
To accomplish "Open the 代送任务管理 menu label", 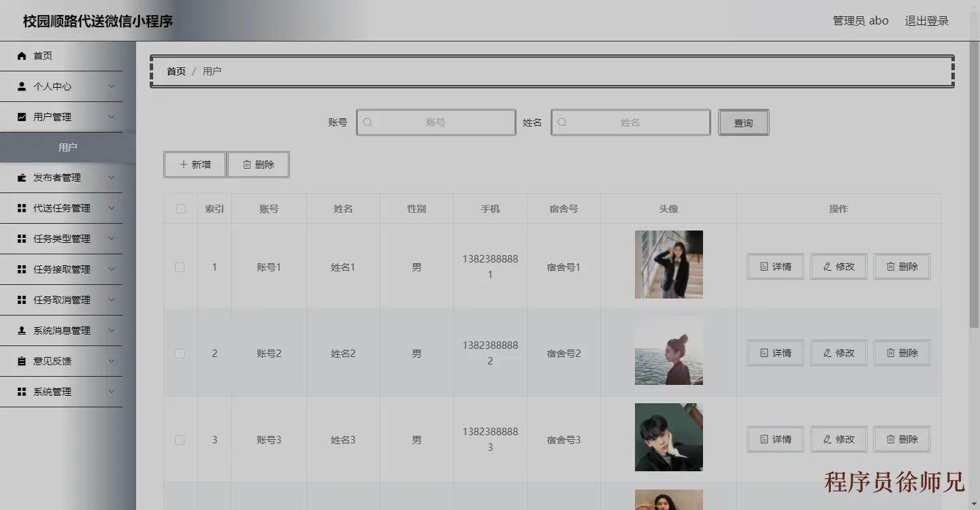I will click(62, 208).
